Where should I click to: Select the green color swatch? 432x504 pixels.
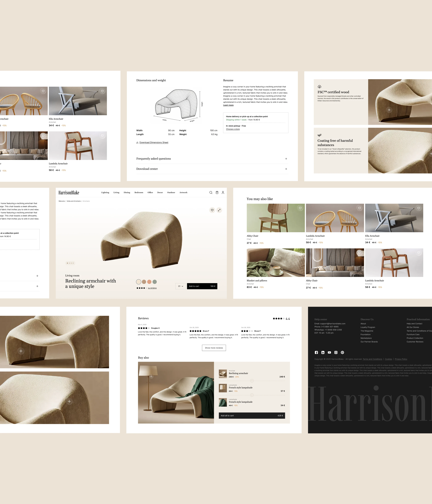[x=155, y=282]
